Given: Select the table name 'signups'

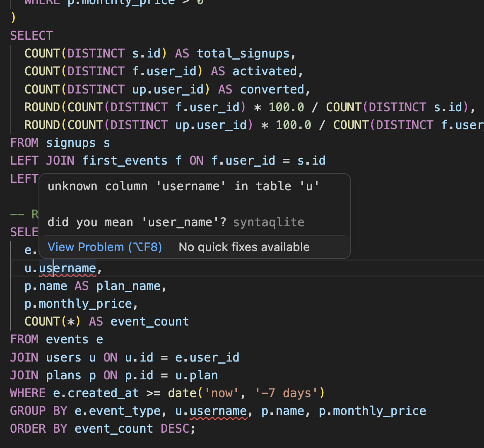Looking at the screenshot, I should click(71, 142).
